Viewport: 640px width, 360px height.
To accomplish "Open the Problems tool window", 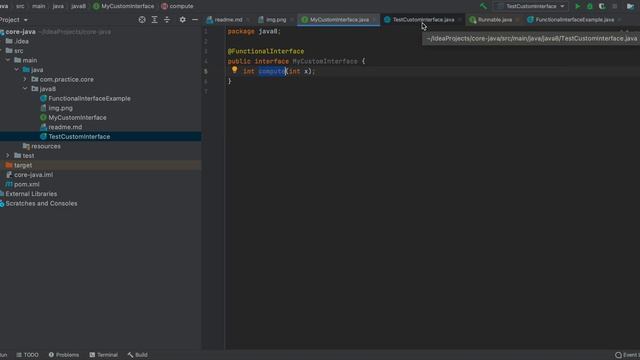I will pos(64,355).
